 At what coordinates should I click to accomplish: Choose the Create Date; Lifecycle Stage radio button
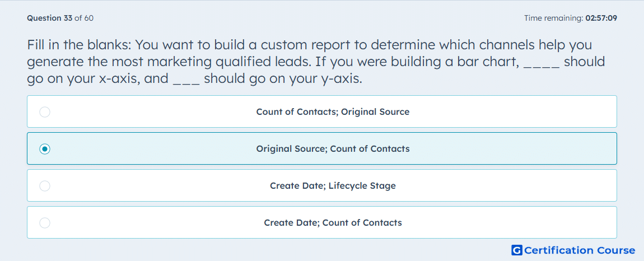pyautogui.click(x=45, y=186)
